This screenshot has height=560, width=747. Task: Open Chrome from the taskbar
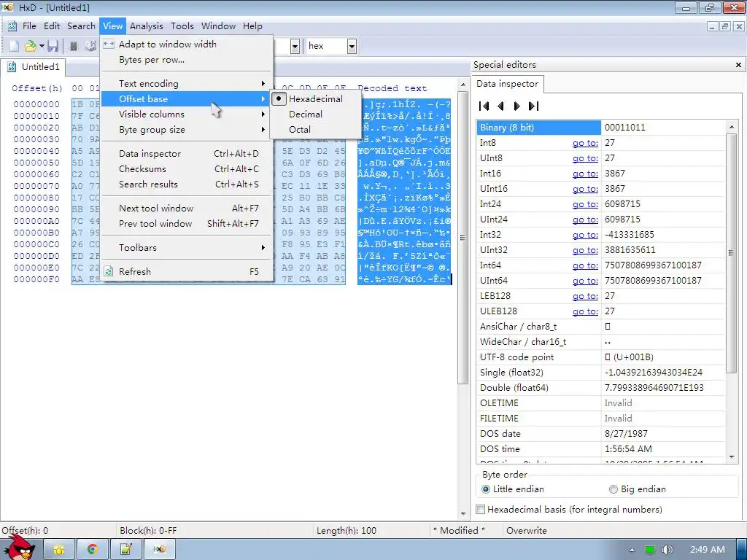tap(93, 550)
